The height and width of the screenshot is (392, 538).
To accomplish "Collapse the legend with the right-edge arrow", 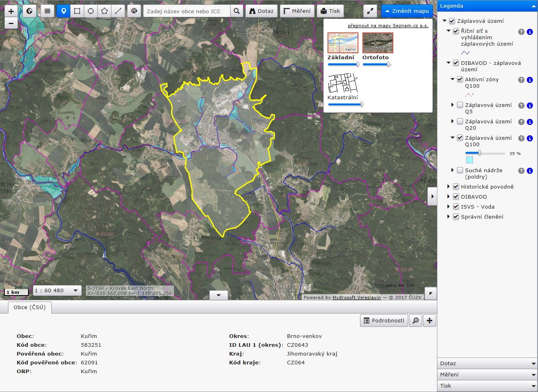I will pyautogui.click(x=432, y=196).
